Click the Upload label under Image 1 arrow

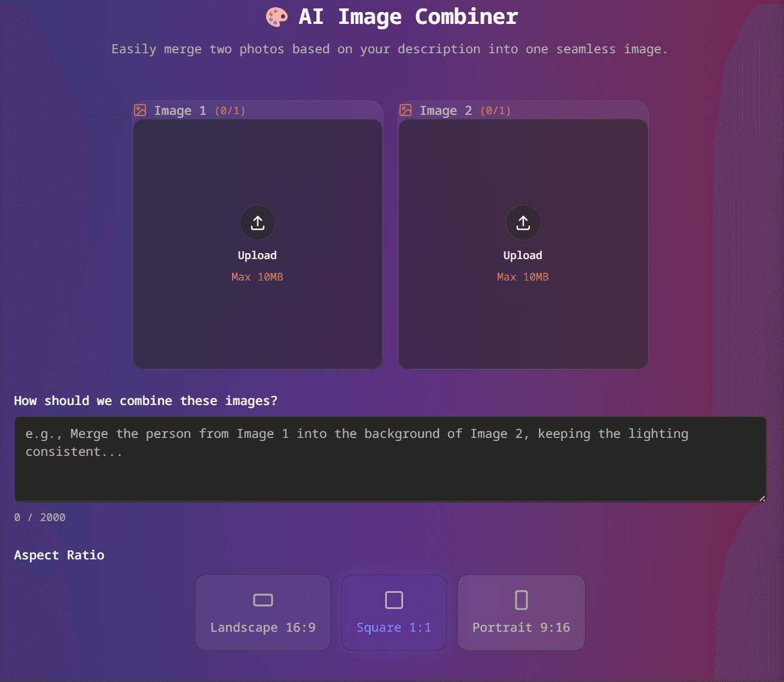pyautogui.click(x=257, y=255)
